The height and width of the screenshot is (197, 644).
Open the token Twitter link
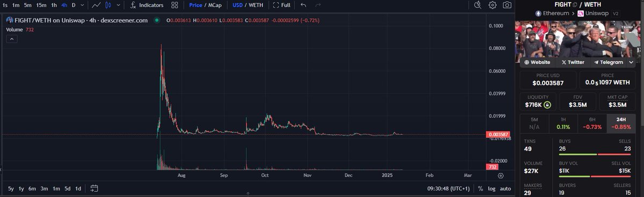tap(573, 62)
